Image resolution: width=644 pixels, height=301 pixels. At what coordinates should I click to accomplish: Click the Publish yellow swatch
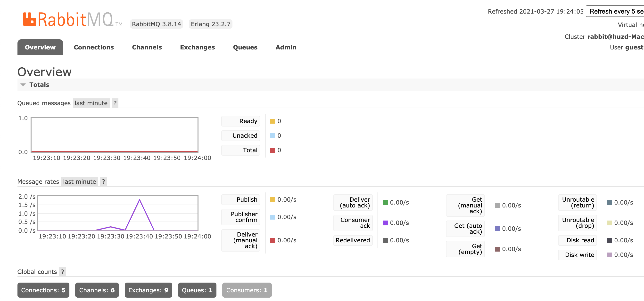click(272, 200)
